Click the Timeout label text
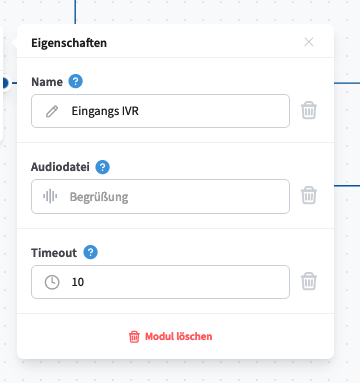 (54, 253)
